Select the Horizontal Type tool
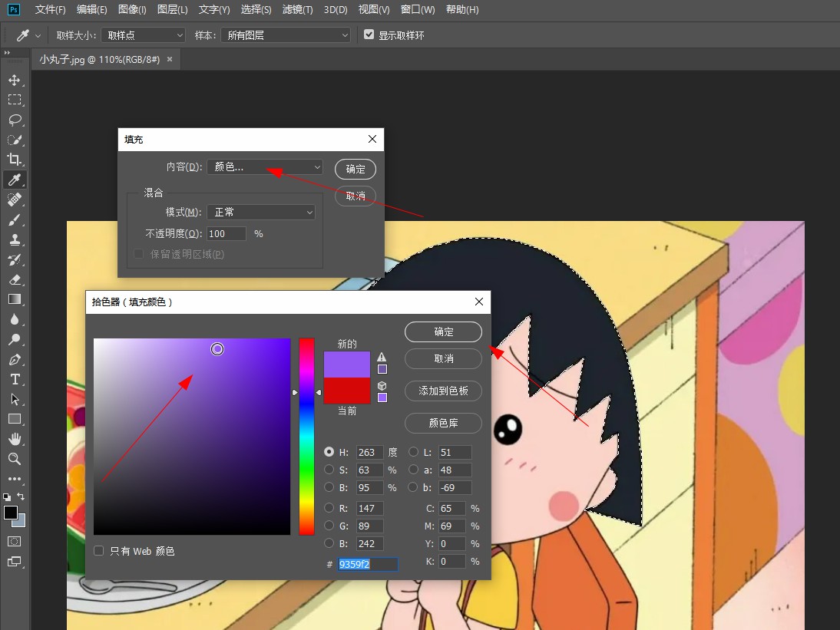 (14, 379)
